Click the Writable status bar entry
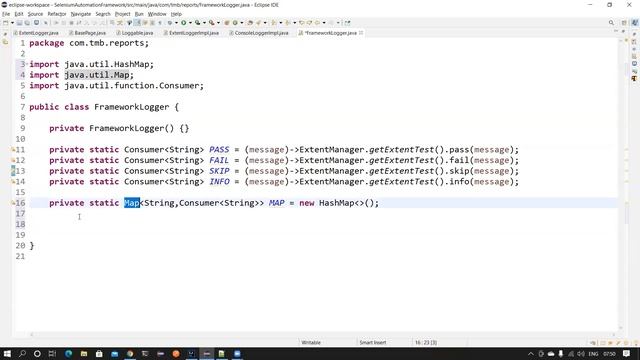This screenshot has height=360, width=640. [311, 342]
